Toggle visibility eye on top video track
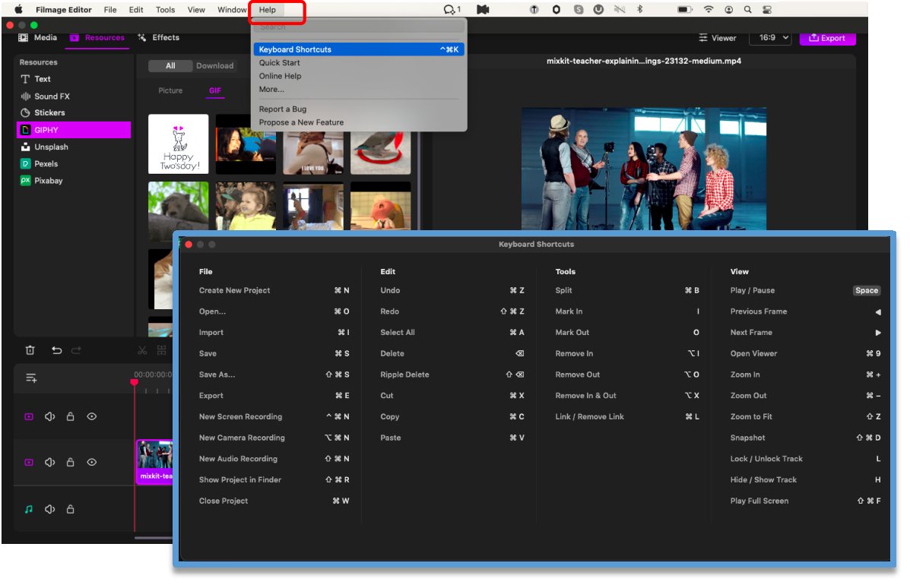910x588 pixels. coord(92,416)
